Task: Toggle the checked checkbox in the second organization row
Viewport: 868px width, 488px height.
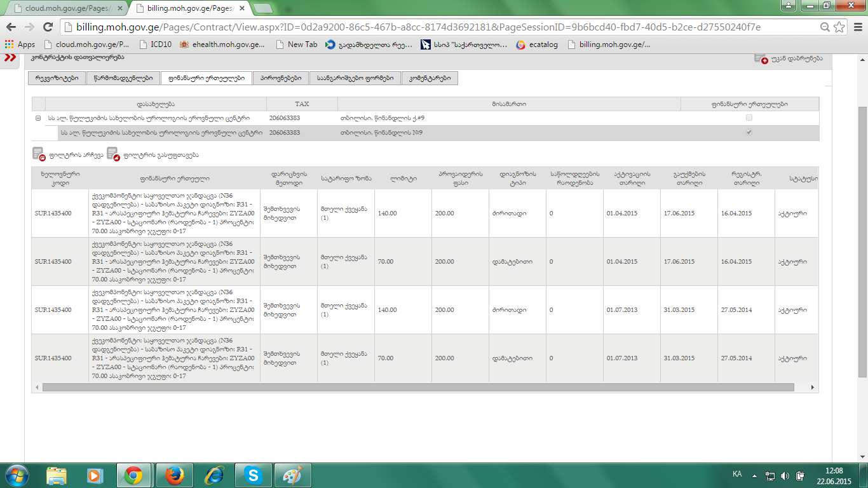Action: 749,132
